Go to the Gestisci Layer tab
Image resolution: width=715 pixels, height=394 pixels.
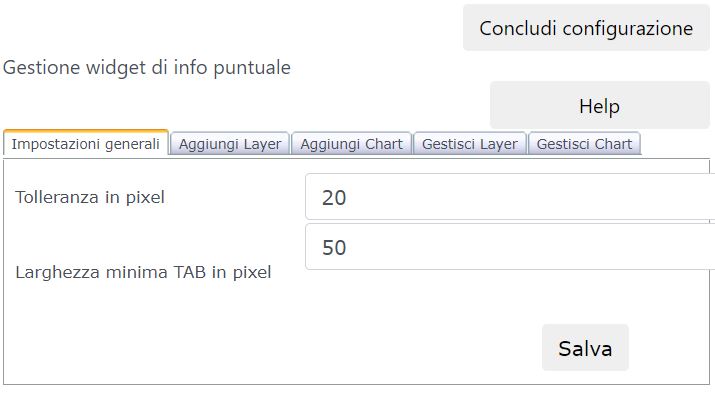tap(470, 144)
